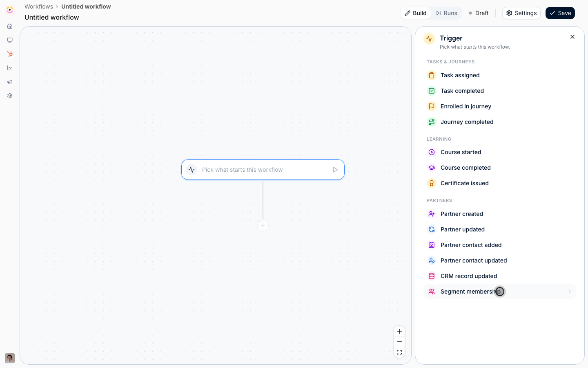
Task: Select the Task assigned trigger
Action: [500, 75]
